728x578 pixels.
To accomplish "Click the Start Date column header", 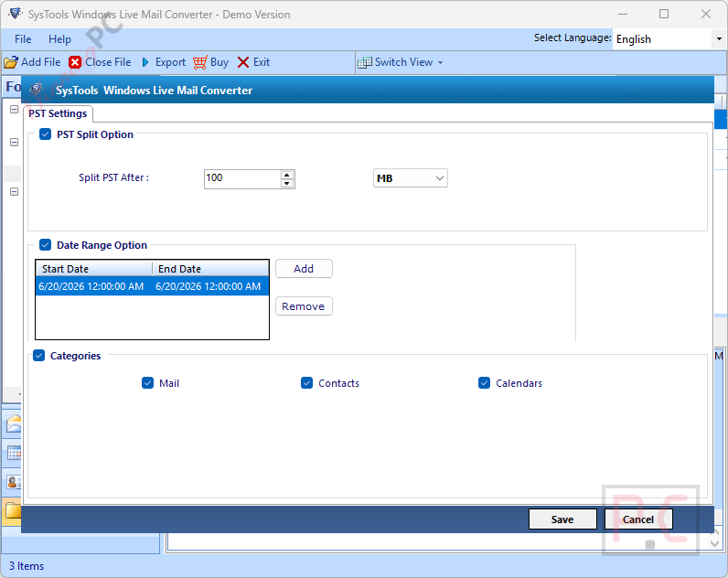I will [94, 269].
